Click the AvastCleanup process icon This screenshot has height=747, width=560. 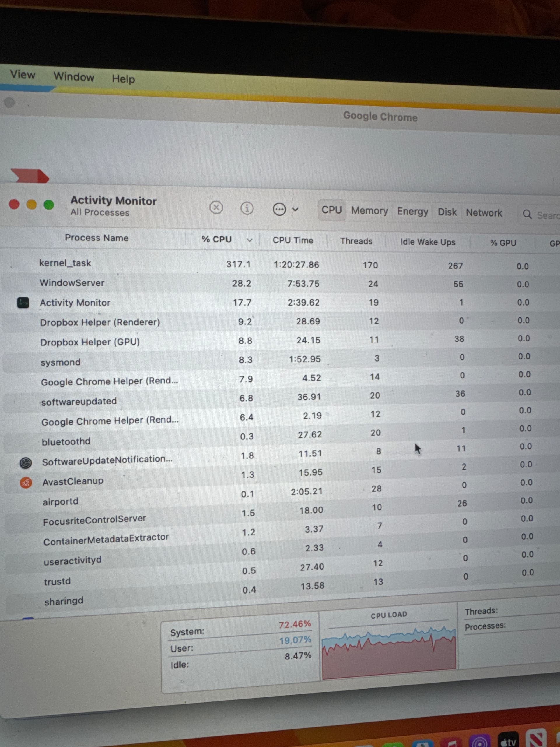(26, 483)
